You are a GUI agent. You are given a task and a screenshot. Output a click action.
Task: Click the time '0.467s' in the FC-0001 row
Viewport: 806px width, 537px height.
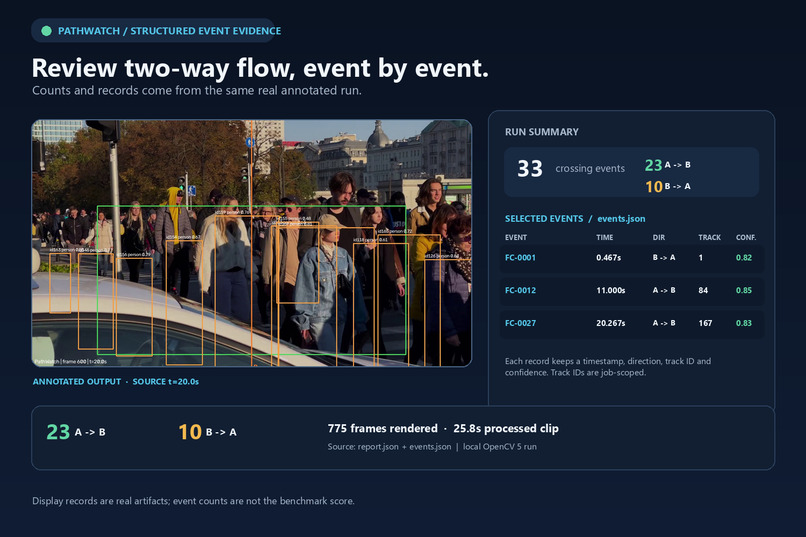609,258
